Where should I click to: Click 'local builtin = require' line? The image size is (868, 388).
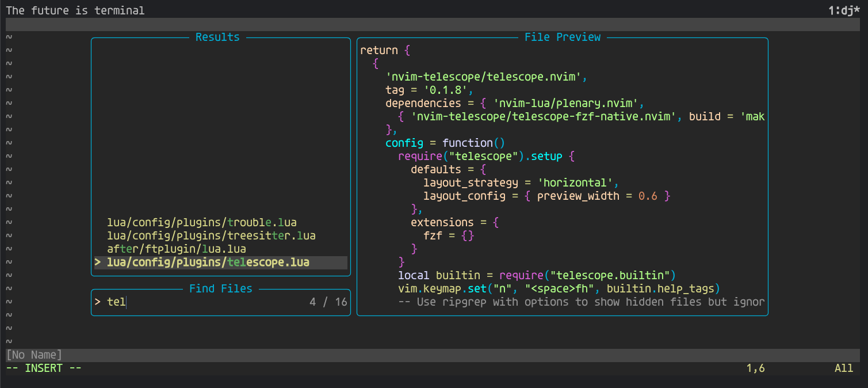[x=537, y=275]
